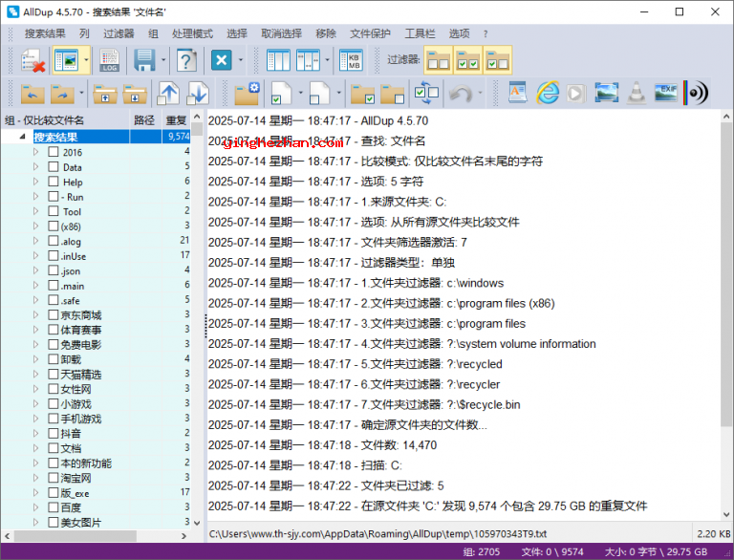Open the LOG file icon
Screen dimensions: 734x560
[x=110, y=60]
